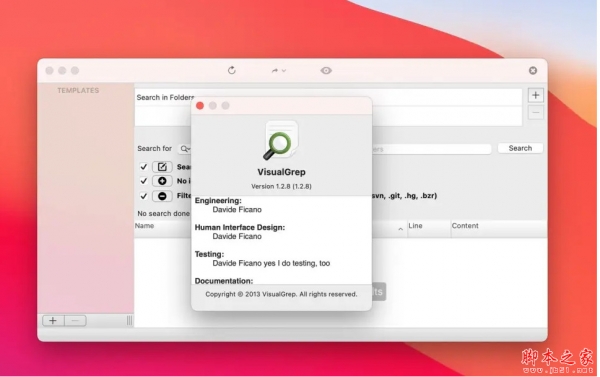Remove template with sidebar minus button
600x377 pixels.
point(75,320)
